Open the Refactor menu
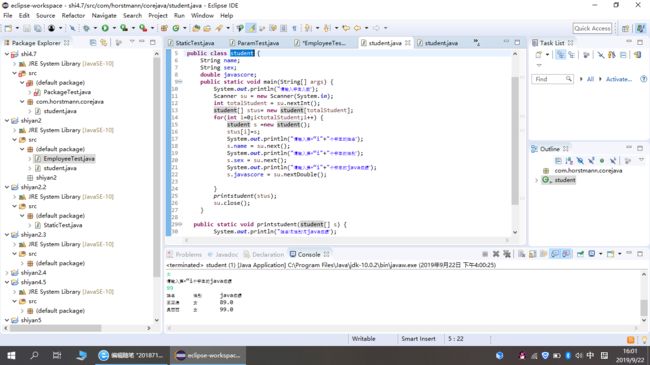This screenshot has width=650, height=365. 73,15
